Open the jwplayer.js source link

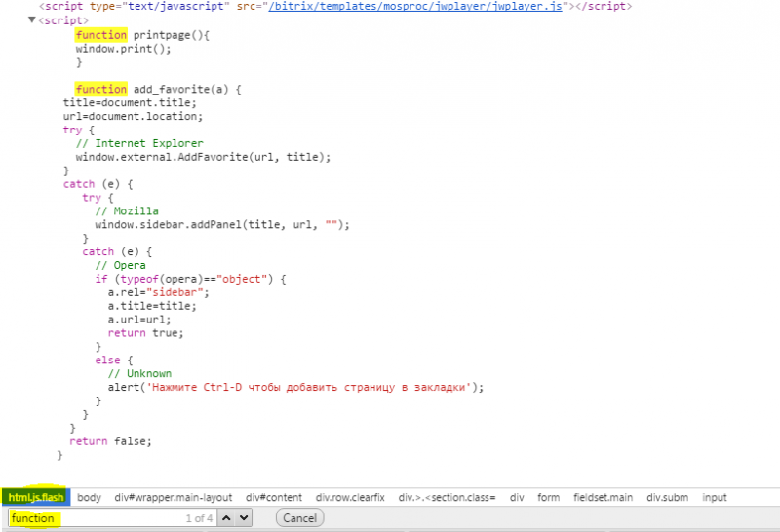415,6
